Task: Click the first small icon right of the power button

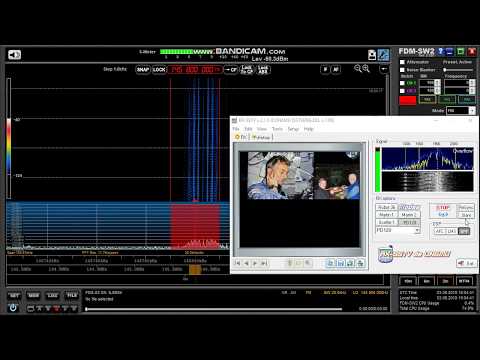Action: click(30, 308)
